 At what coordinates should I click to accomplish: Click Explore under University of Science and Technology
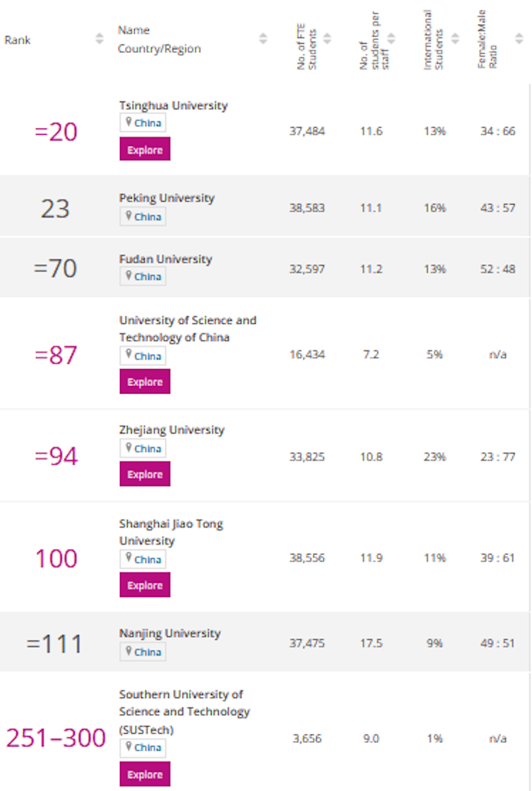(145, 381)
